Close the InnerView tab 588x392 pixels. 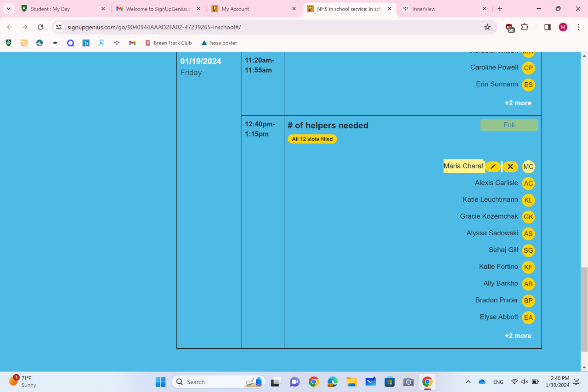tap(484, 9)
